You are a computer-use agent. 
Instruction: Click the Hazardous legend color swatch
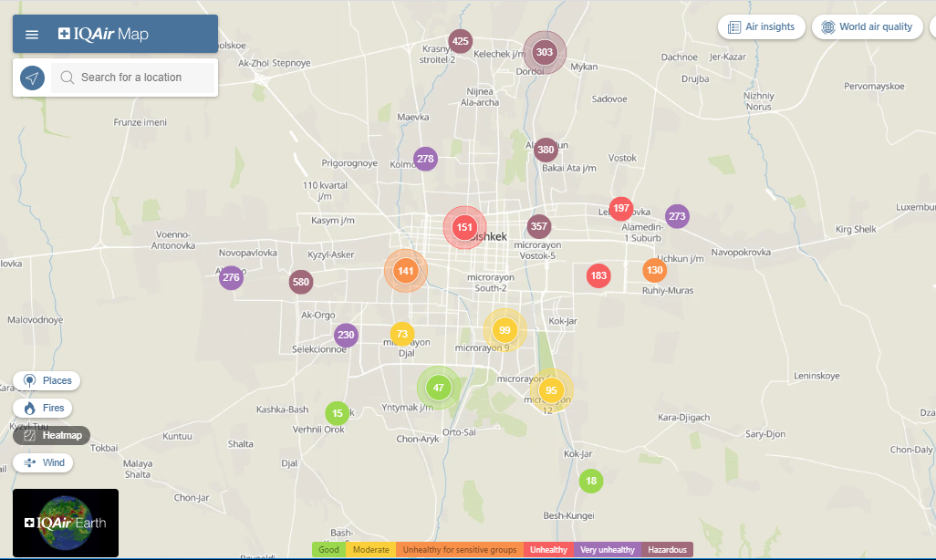click(667, 549)
